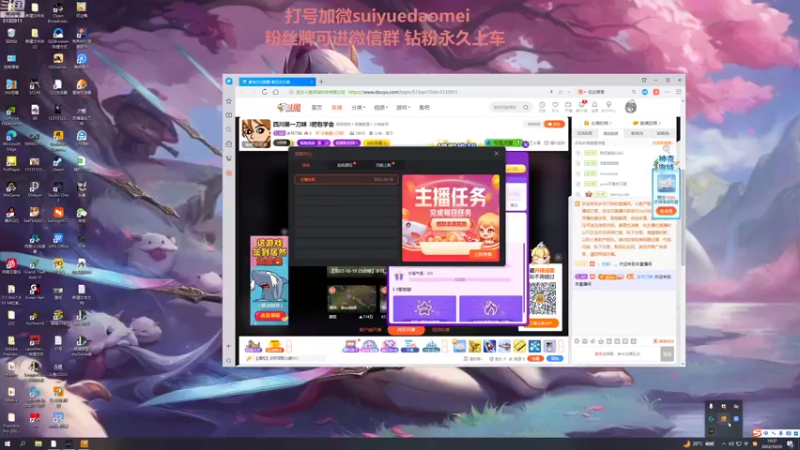Launch PotPlayer from the desktop shortcut
The width and height of the screenshot is (800, 450).
pyautogui.click(x=11, y=164)
